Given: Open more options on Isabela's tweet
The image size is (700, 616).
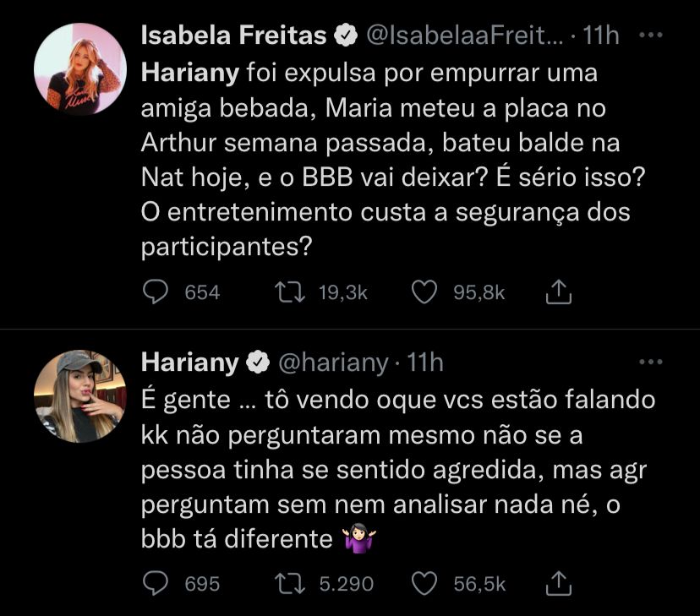Looking at the screenshot, I should pos(649,35).
